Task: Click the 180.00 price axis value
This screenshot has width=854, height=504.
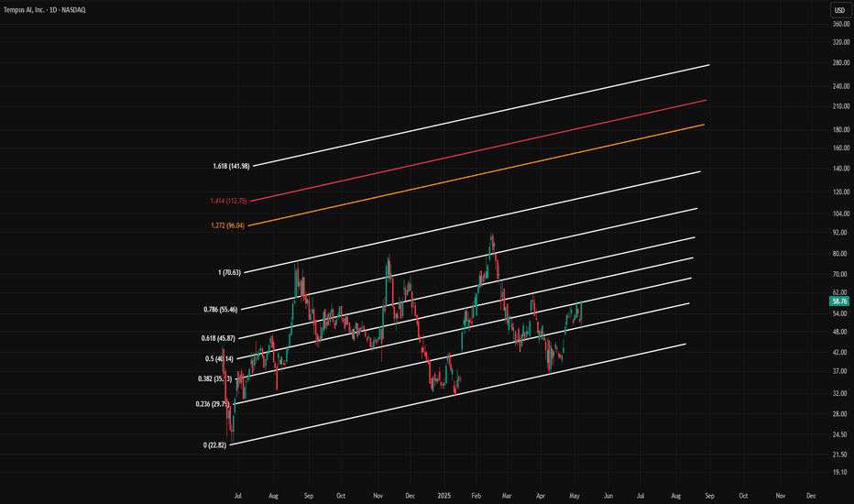Action: pos(841,130)
